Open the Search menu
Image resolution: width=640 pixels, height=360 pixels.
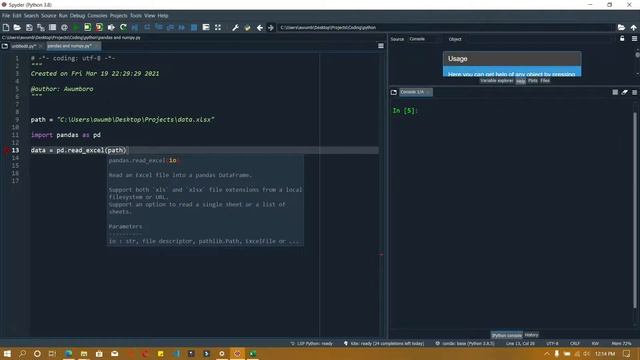click(31, 16)
